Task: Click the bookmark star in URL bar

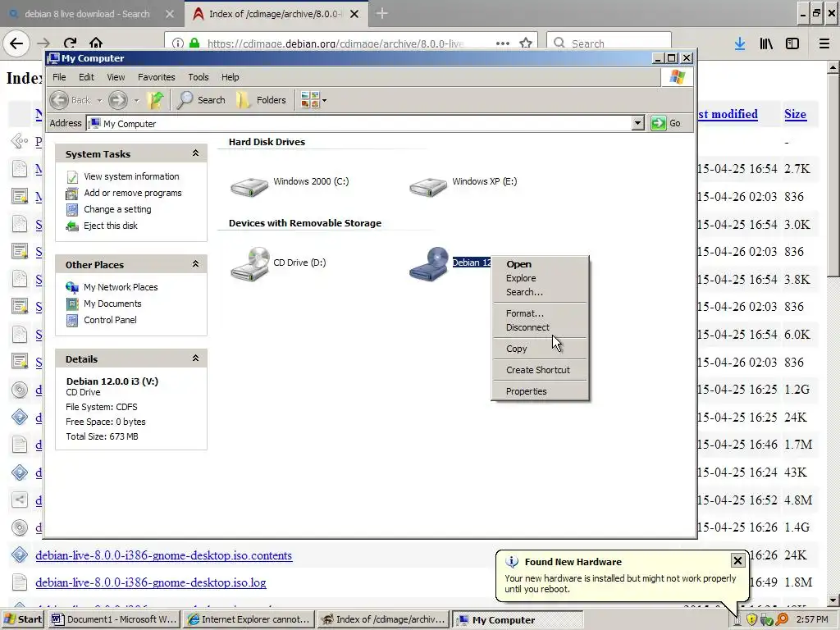Action: (526, 43)
